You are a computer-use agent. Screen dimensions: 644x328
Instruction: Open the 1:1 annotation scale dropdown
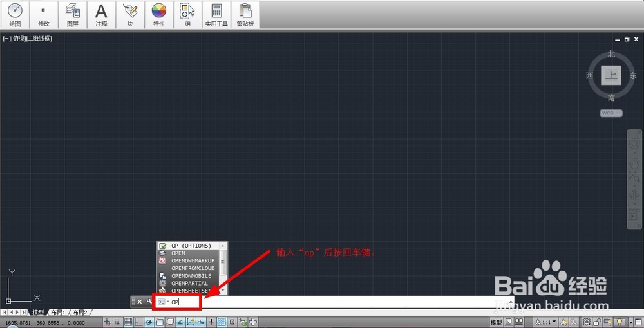coord(544,322)
